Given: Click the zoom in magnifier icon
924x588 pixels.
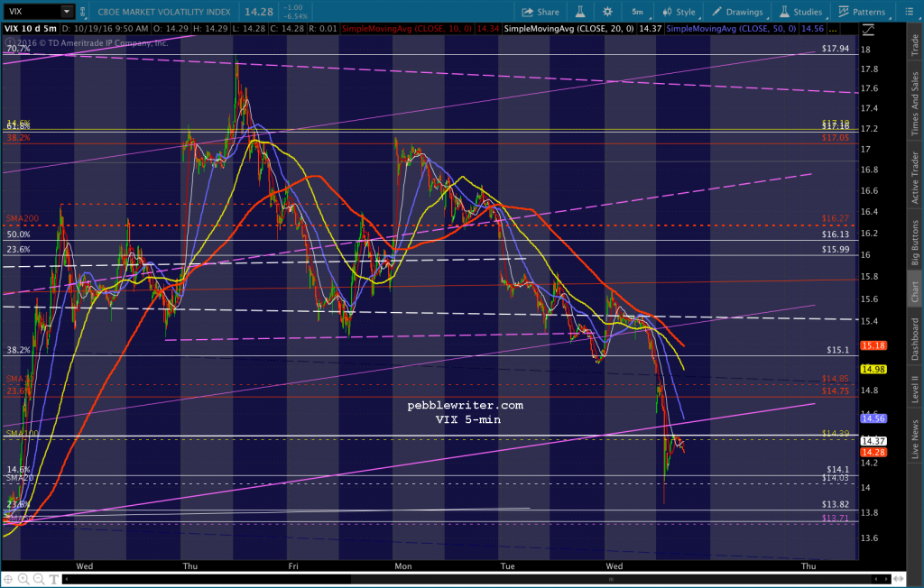Looking at the screenshot, I should [23, 579].
